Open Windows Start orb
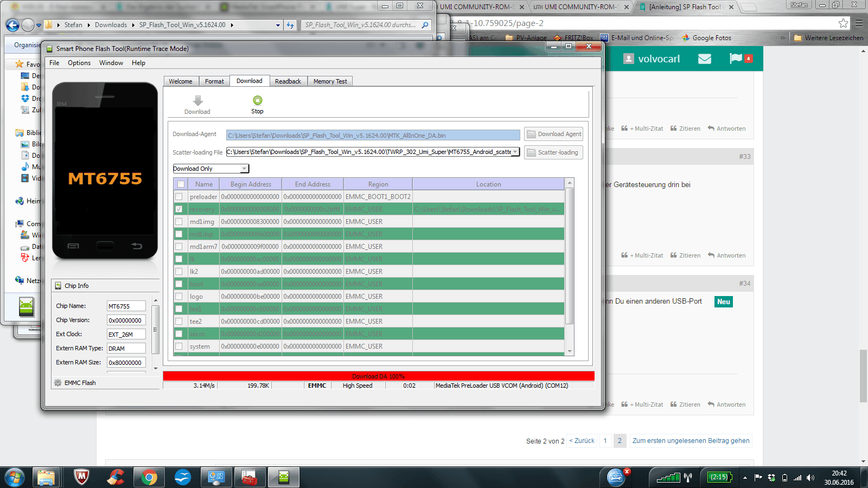Viewport: 868px width, 488px height. click(14, 477)
